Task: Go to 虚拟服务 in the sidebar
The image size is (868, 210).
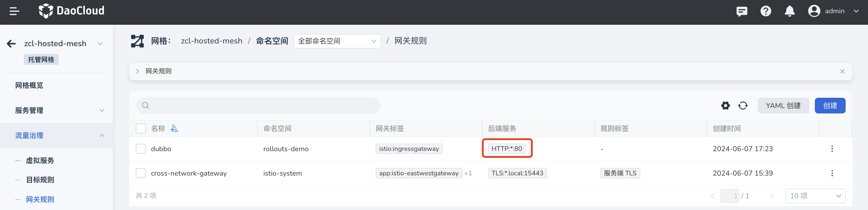Action: tap(40, 161)
